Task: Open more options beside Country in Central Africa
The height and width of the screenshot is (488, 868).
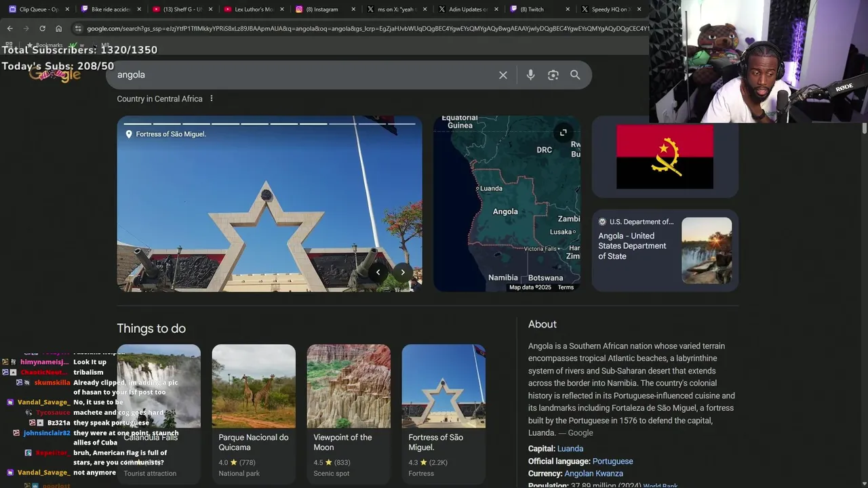Action: click(x=212, y=99)
